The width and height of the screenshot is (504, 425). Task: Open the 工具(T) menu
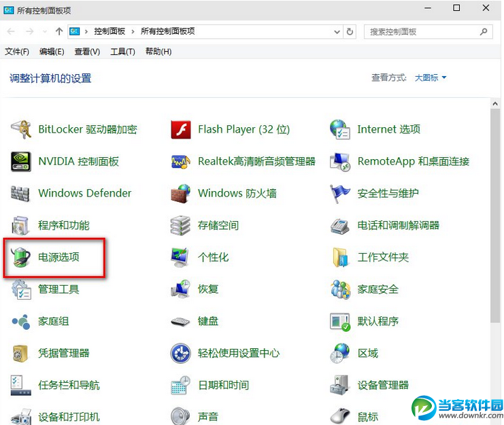coord(122,52)
